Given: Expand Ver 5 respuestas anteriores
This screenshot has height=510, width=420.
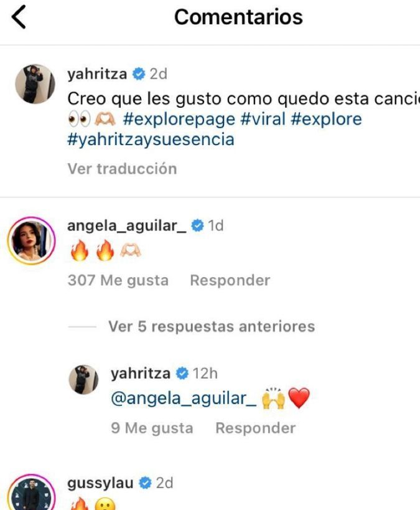Looking at the screenshot, I should pos(212,326).
